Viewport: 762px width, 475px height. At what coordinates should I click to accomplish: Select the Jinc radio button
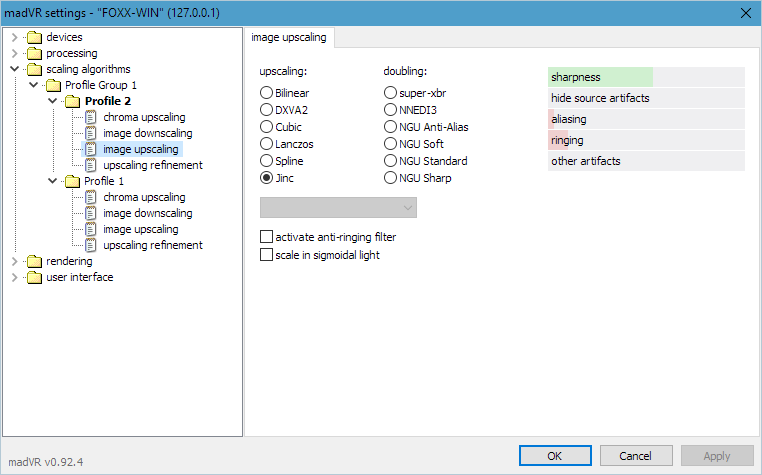click(266, 177)
